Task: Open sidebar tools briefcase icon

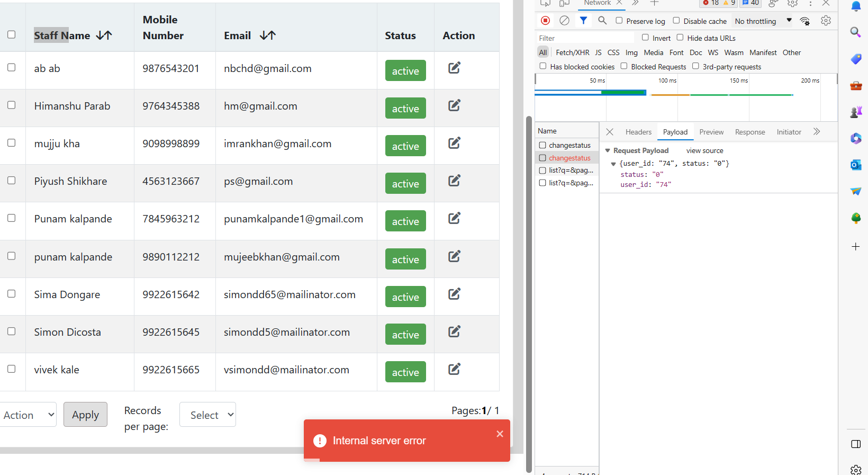Action: pos(855,85)
